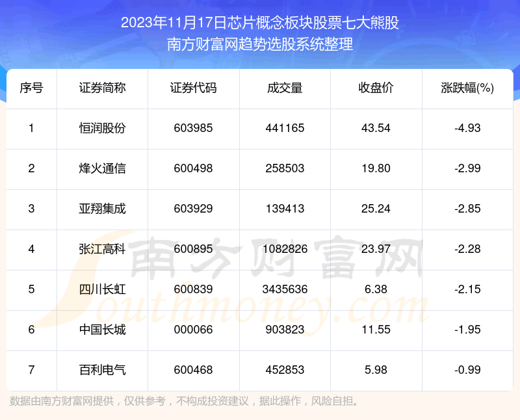Click title 2023年11月17日芯片概念板块股票七大熊股
Screen dimensions: 520x420
[259, 23]
